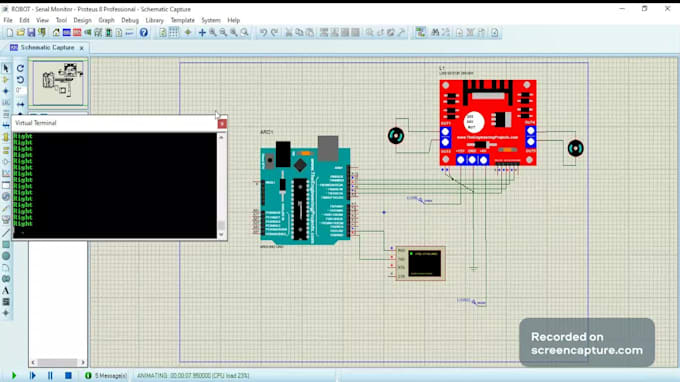Pause the running simulation

[x=50, y=375]
